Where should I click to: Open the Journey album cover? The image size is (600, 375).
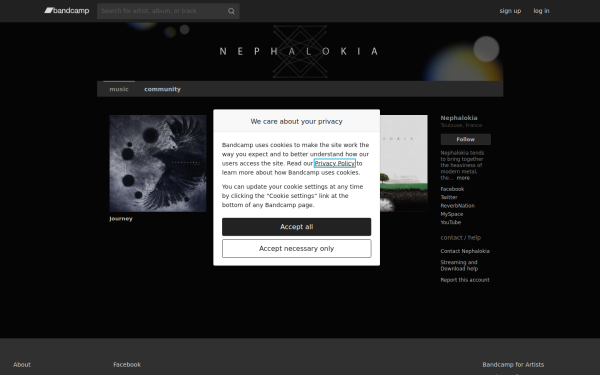pyautogui.click(x=158, y=163)
